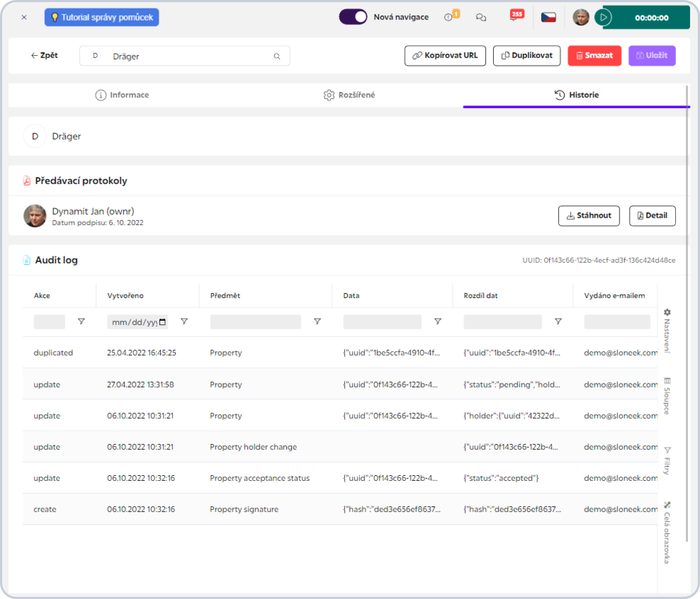Open the chat messages icon
Screen dimensions: 700x599
click(481, 17)
